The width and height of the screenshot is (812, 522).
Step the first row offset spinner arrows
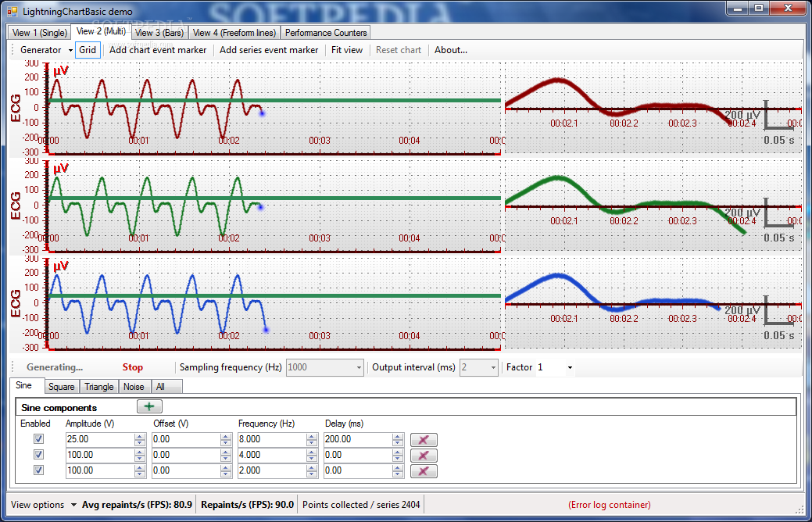coord(226,439)
